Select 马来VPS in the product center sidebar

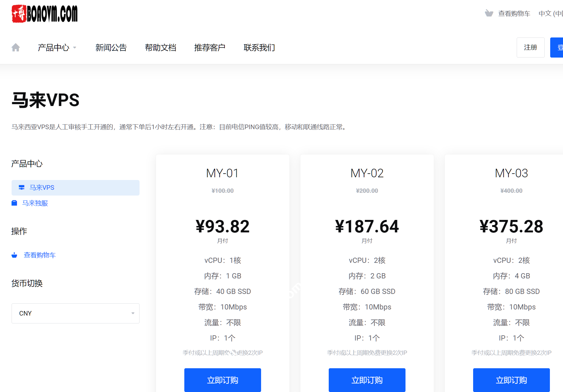[x=42, y=188]
